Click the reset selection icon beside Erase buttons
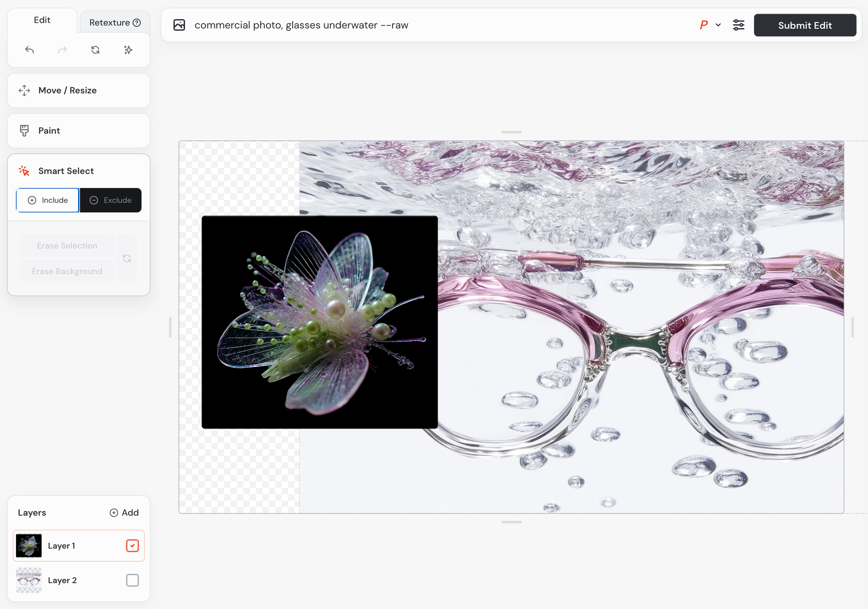The height and width of the screenshot is (609, 868). point(127,259)
